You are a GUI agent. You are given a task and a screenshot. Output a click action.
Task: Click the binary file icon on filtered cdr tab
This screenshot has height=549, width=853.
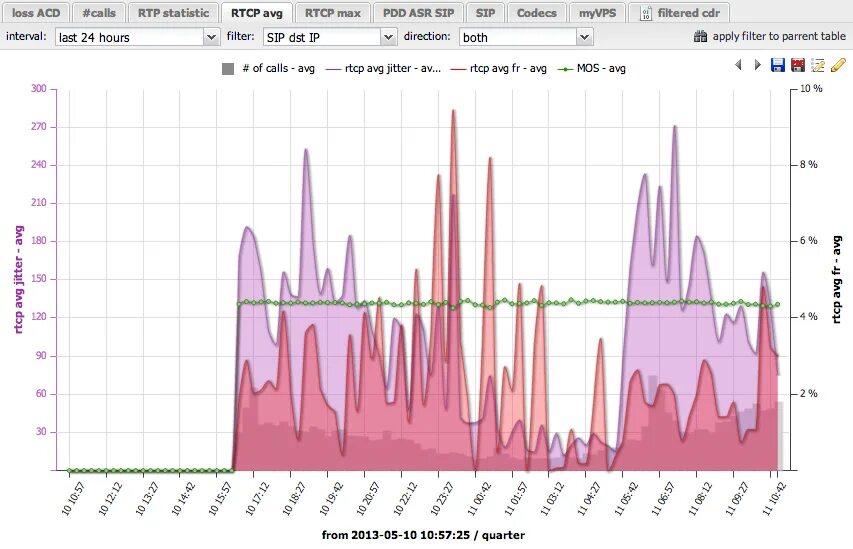click(x=645, y=13)
